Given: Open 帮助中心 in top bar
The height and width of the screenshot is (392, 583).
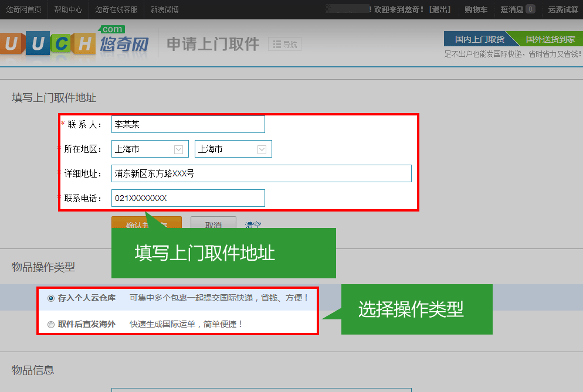Looking at the screenshot, I should (68, 9).
